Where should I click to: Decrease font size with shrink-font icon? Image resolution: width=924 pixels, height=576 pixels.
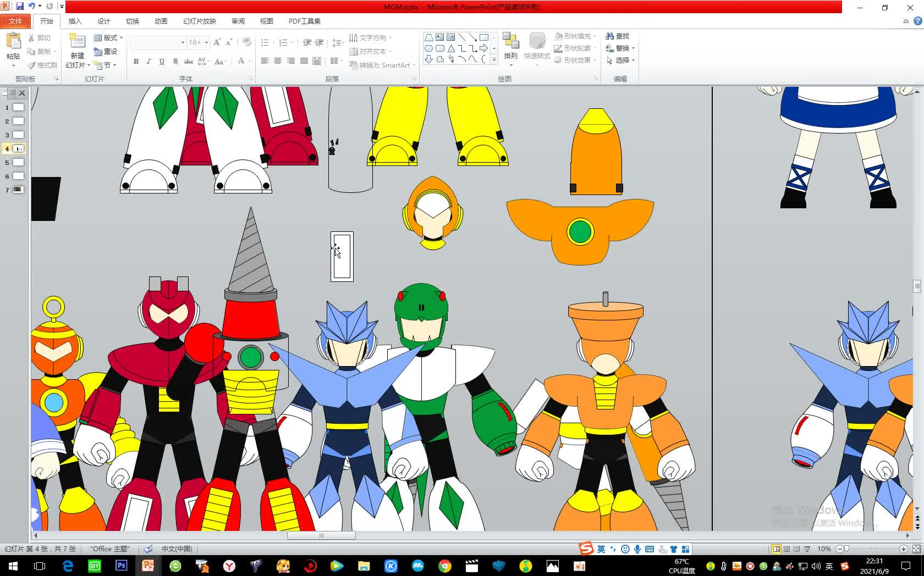(229, 42)
